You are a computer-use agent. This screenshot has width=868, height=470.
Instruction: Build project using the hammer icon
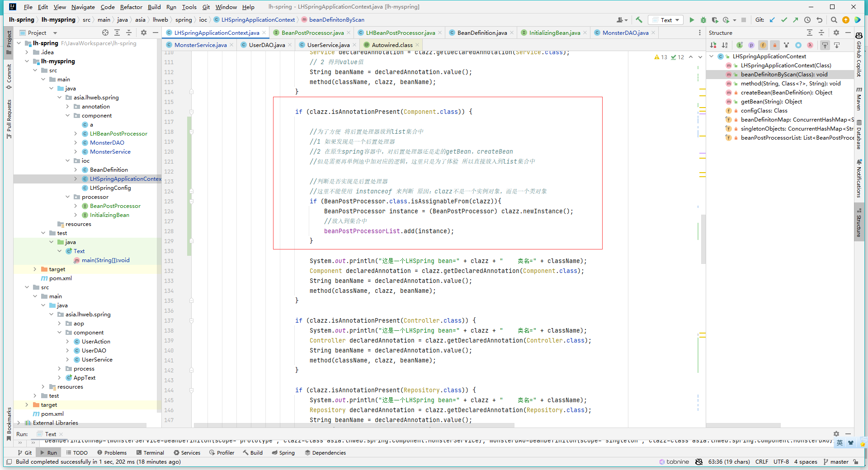pyautogui.click(x=639, y=20)
